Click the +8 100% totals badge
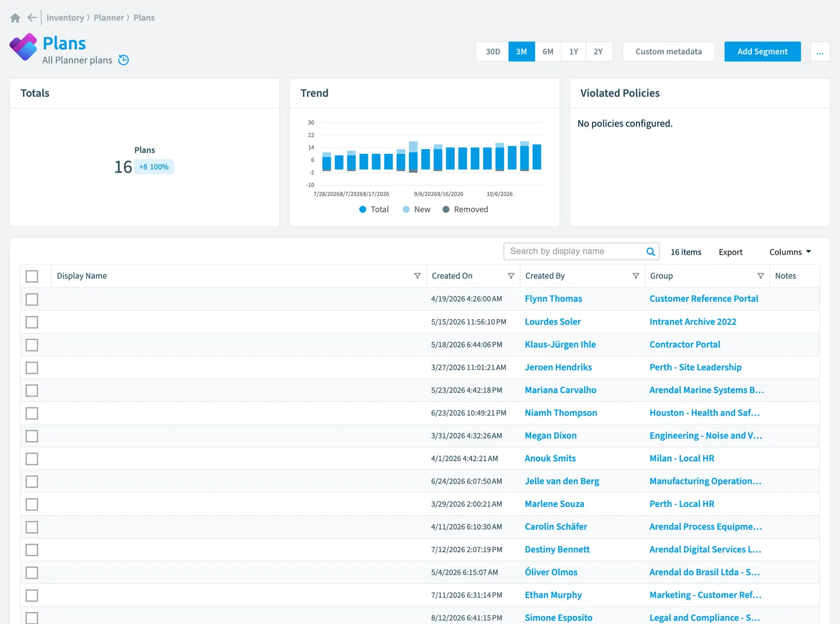 tap(154, 167)
